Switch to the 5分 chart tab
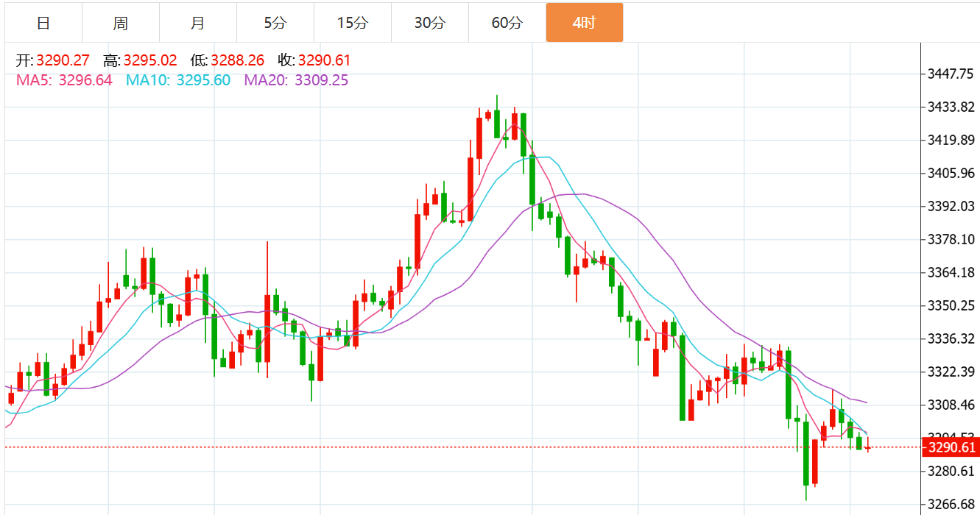Screen dimensions: 980x515 [275, 23]
